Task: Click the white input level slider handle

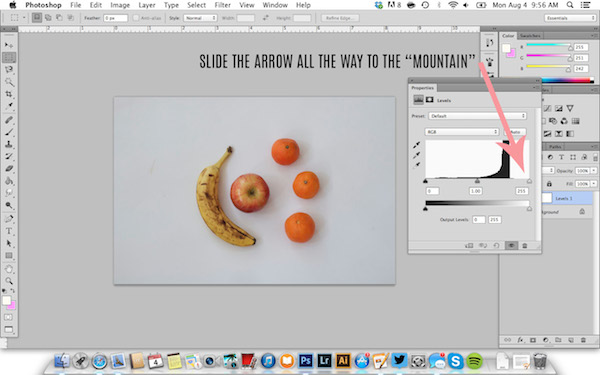Action: (x=529, y=181)
